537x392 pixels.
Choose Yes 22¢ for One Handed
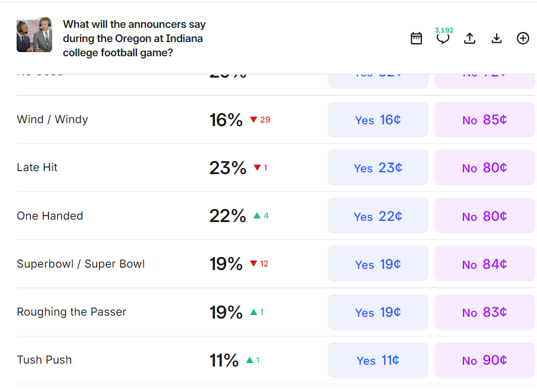[378, 216]
